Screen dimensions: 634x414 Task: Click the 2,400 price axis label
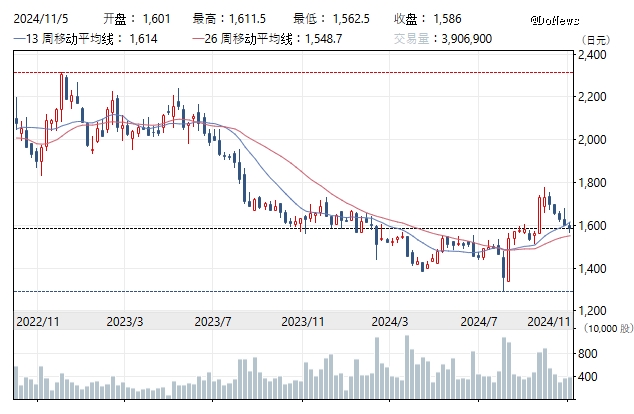coord(594,55)
